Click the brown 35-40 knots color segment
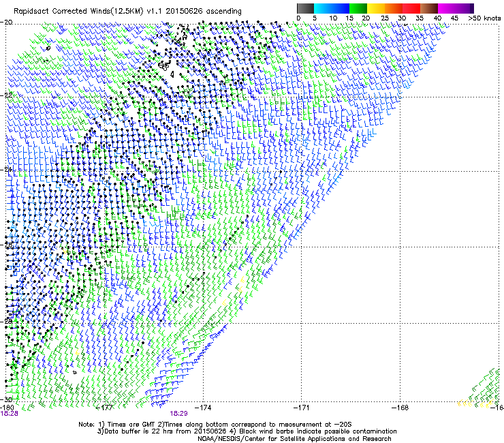 429,8
